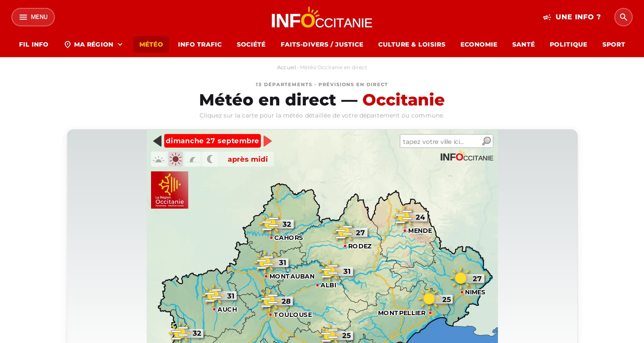Viewport: 644px width, 343px height.
Task: Click the CAHORS city label
Action: click(289, 238)
